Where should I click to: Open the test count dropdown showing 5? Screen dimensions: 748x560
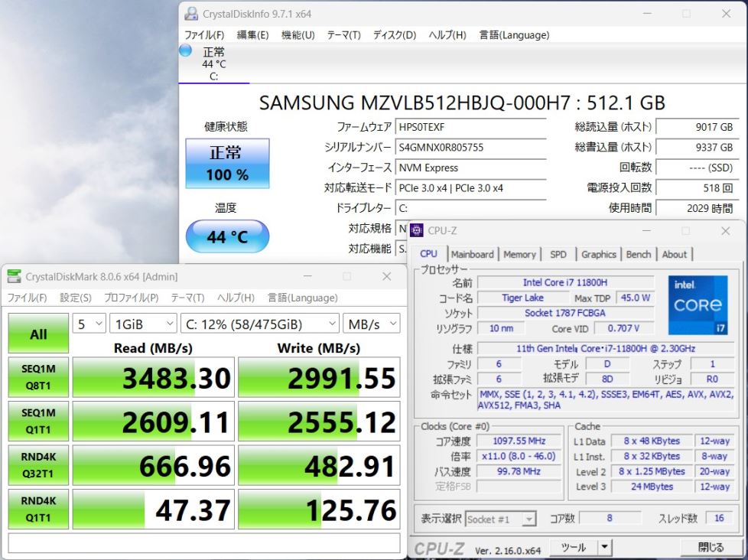tap(89, 324)
